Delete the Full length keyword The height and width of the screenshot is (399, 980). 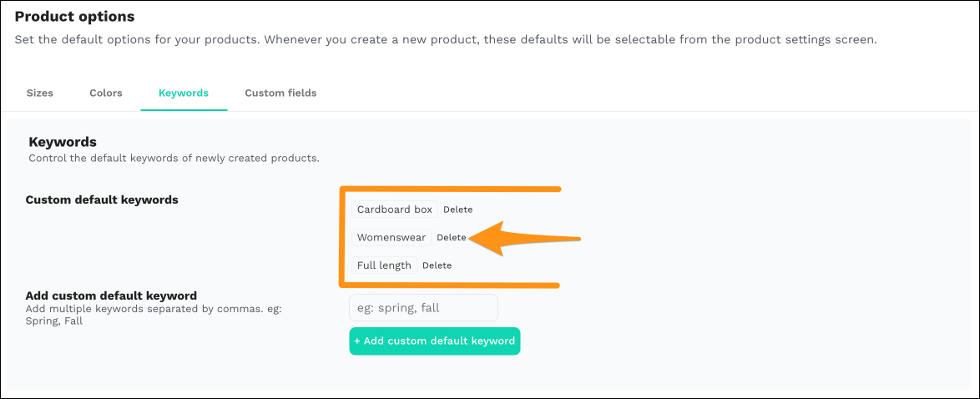point(437,265)
